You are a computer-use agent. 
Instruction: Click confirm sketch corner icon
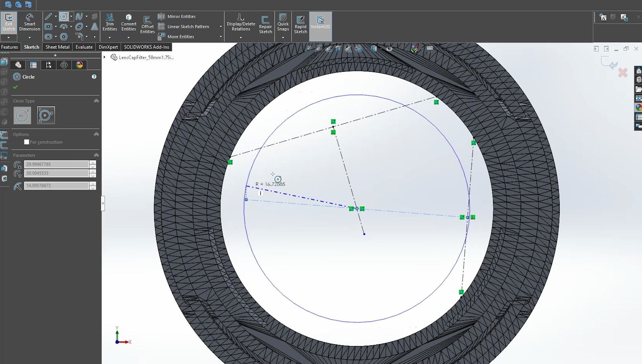(609, 63)
